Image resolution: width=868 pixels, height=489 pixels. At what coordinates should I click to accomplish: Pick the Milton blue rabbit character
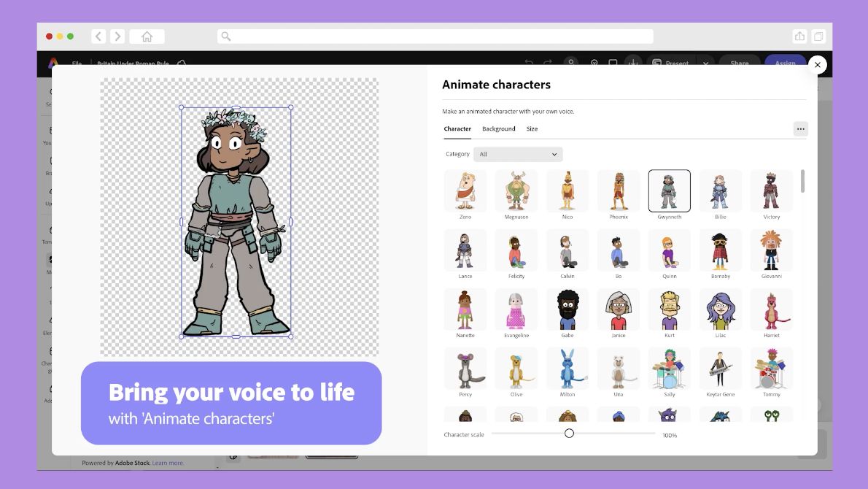(x=567, y=369)
